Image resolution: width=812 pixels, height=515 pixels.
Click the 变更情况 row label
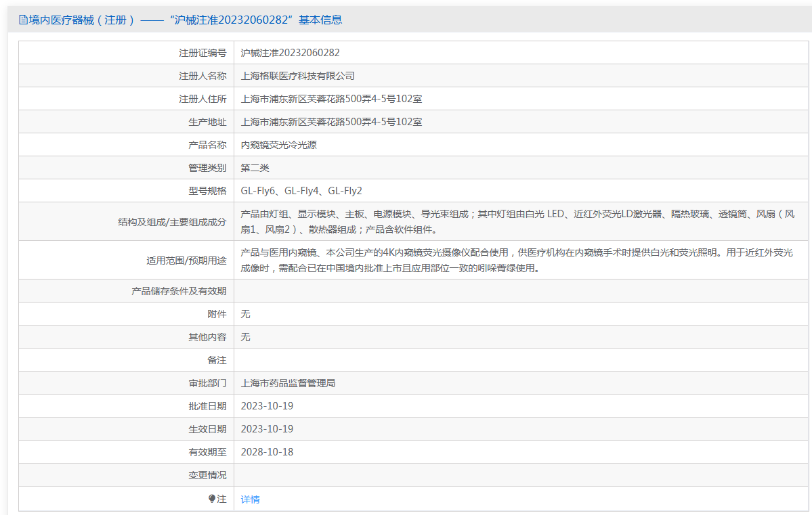point(207,475)
